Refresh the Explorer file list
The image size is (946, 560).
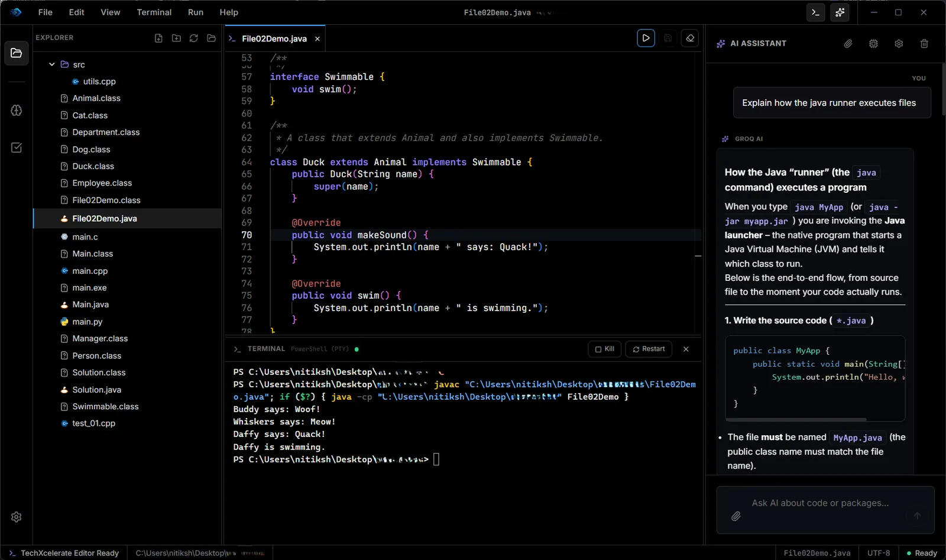pyautogui.click(x=193, y=38)
